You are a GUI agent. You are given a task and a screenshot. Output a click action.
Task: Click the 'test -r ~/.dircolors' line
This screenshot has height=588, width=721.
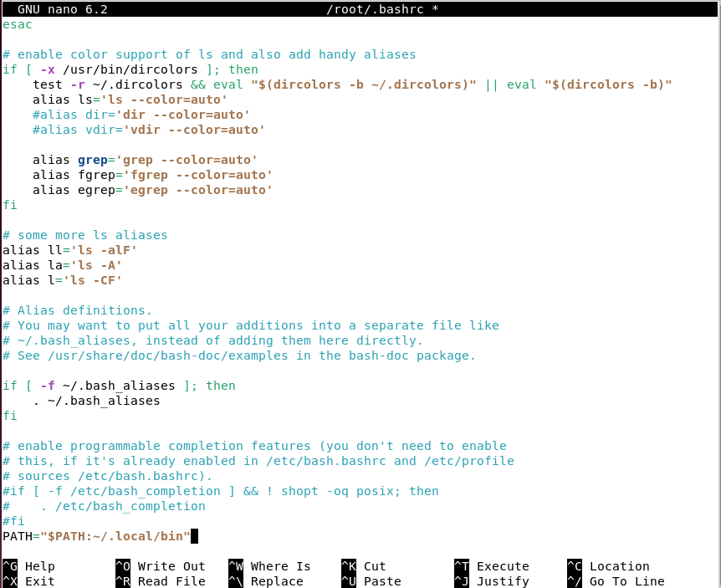click(352, 84)
